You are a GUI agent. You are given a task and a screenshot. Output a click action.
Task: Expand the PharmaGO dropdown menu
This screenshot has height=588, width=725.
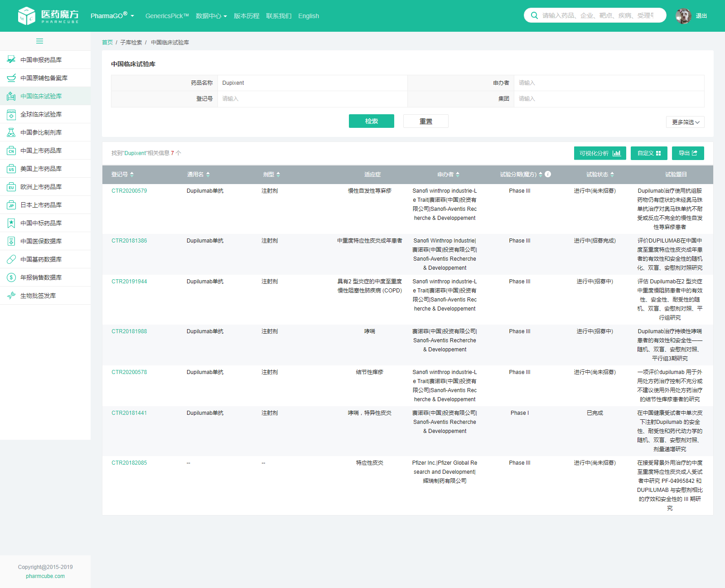point(112,16)
